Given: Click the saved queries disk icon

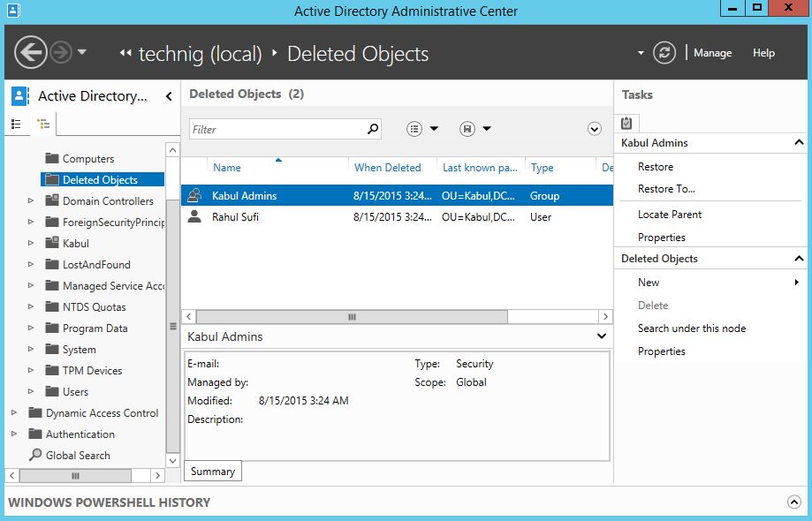Looking at the screenshot, I should (467, 129).
